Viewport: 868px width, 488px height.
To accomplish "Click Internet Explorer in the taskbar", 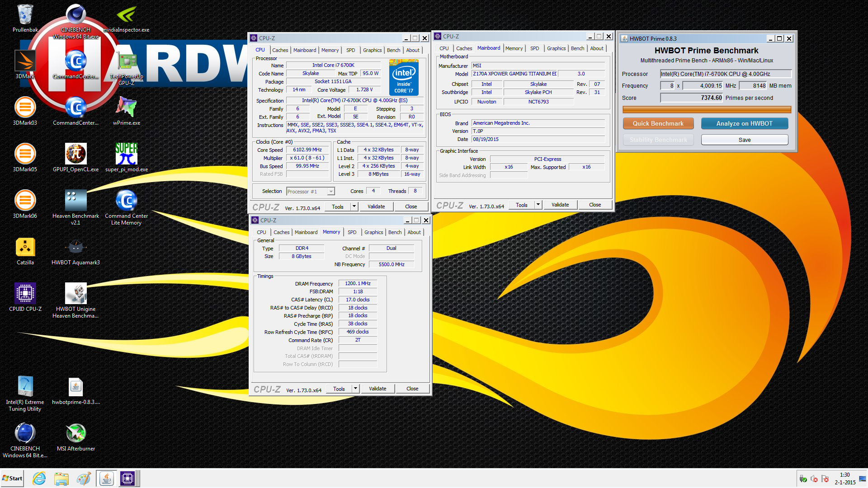I will (39, 479).
